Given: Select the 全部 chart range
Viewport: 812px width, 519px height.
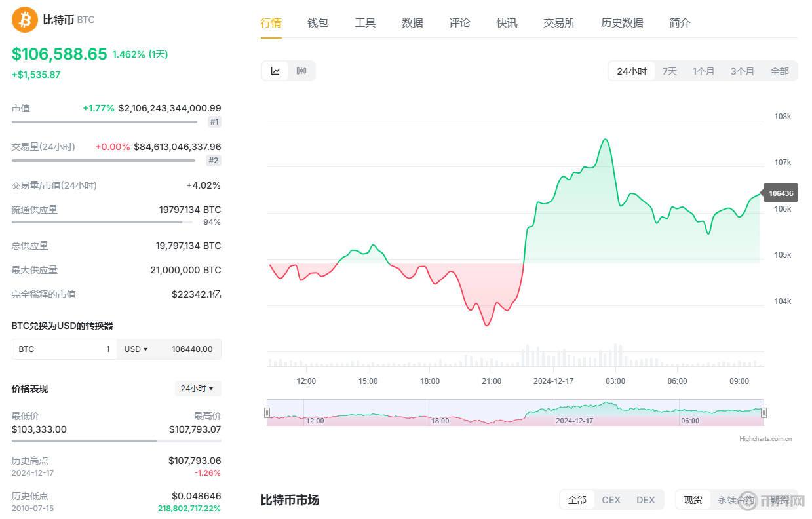Looking at the screenshot, I should 779,71.
